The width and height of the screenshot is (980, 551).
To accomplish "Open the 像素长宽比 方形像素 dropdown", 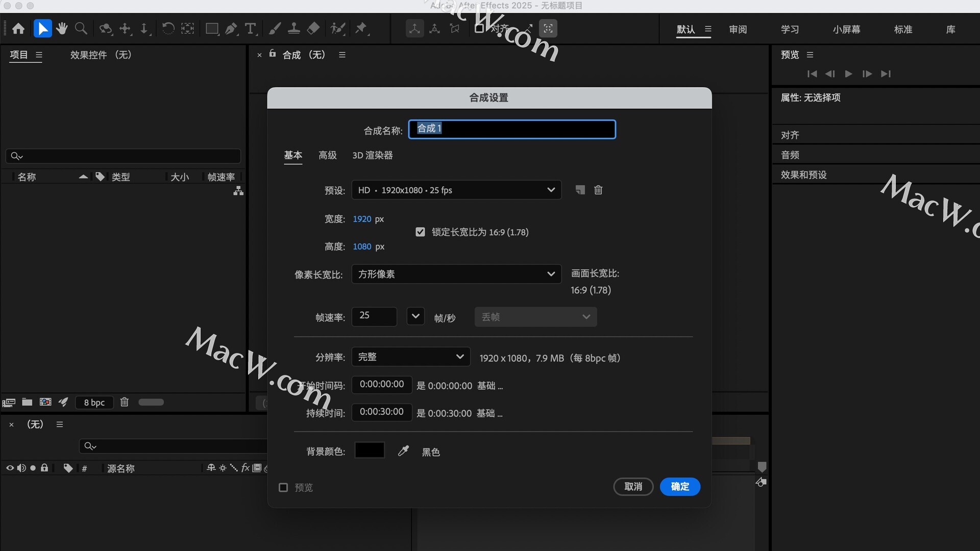I will 456,274.
